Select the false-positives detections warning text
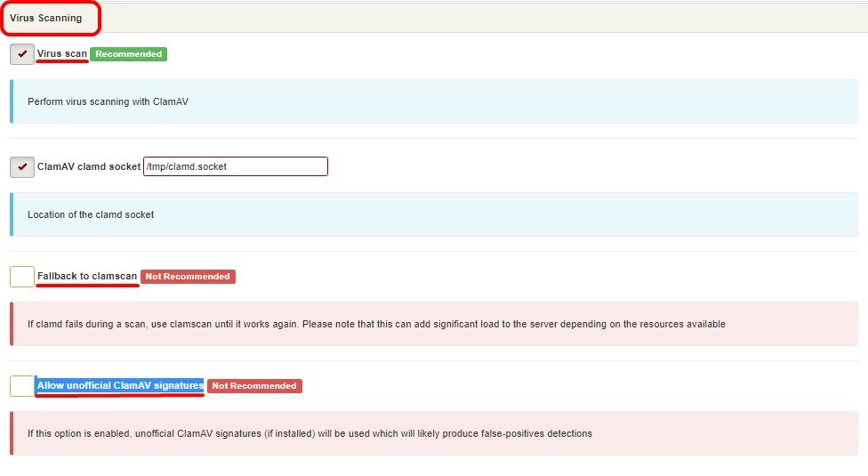This screenshot has width=868, height=476. pos(310,434)
